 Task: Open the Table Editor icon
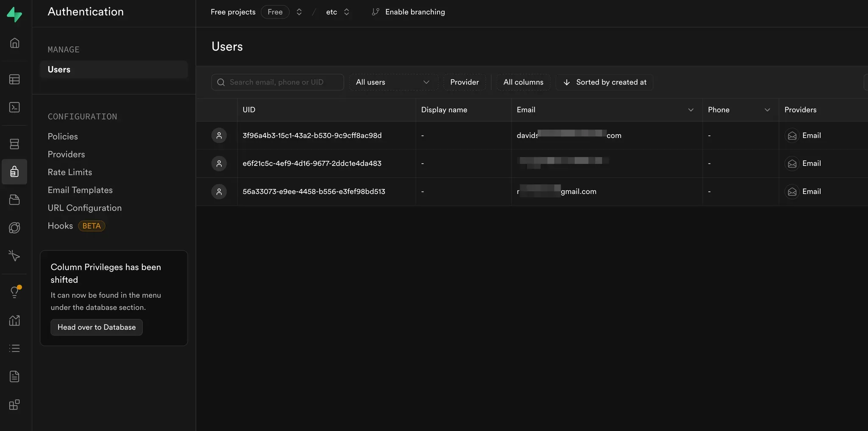(x=14, y=79)
